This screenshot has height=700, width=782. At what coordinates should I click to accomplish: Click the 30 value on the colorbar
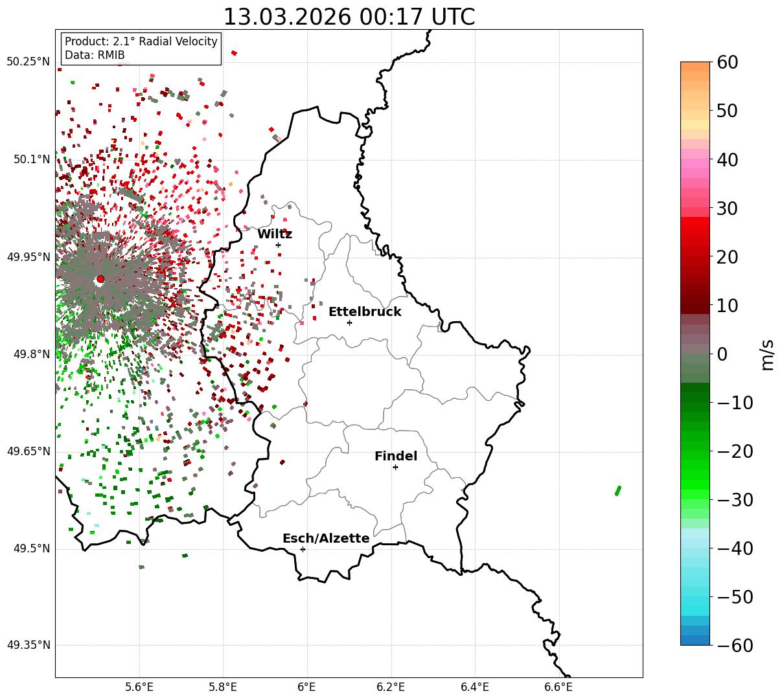(x=727, y=208)
